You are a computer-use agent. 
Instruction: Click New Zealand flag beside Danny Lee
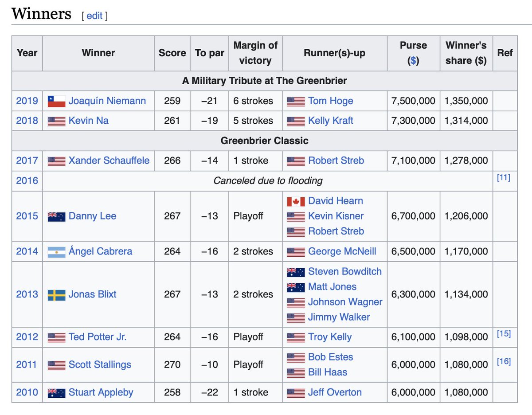(56, 216)
